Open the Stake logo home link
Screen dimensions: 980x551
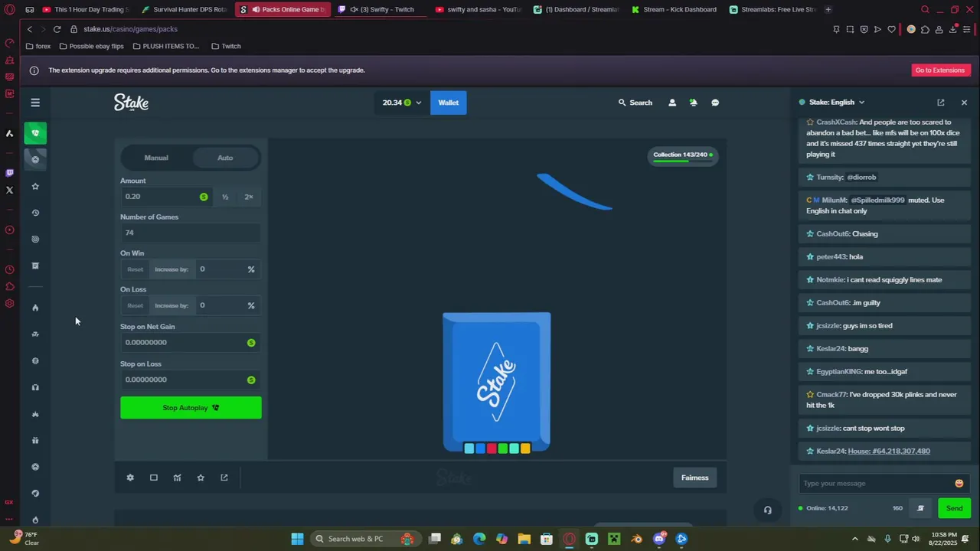point(131,103)
